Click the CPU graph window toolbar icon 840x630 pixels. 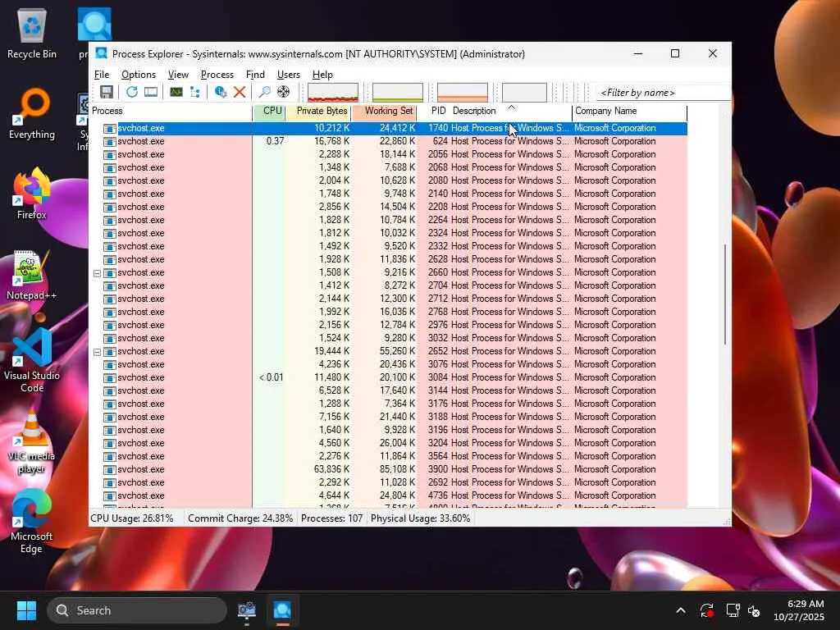tap(176, 92)
